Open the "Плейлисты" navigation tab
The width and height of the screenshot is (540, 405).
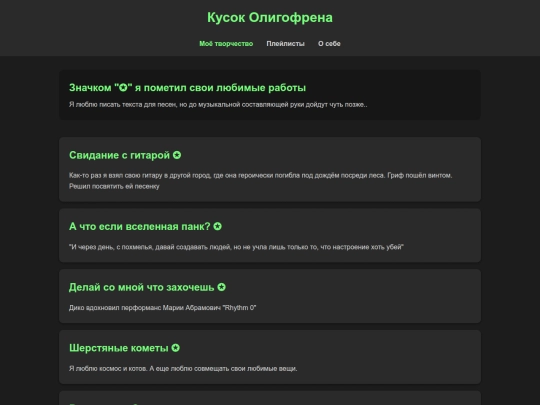click(x=285, y=44)
